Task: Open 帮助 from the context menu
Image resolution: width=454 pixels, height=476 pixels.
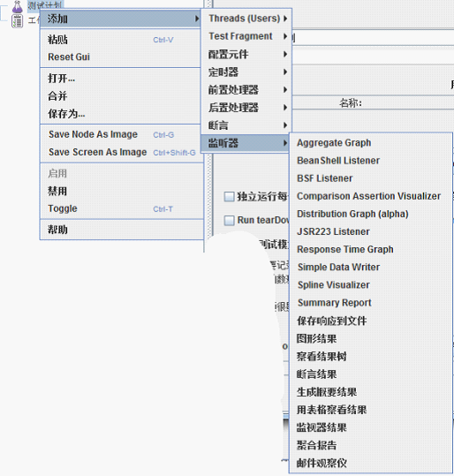Action: pyautogui.click(x=57, y=230)
